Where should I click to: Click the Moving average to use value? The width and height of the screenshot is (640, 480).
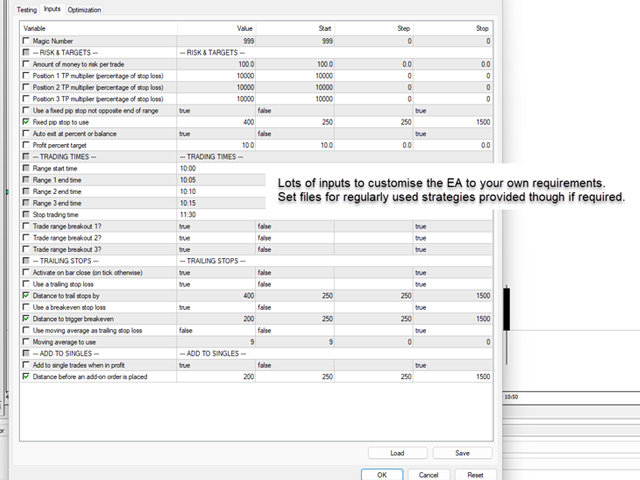[215, 342]
